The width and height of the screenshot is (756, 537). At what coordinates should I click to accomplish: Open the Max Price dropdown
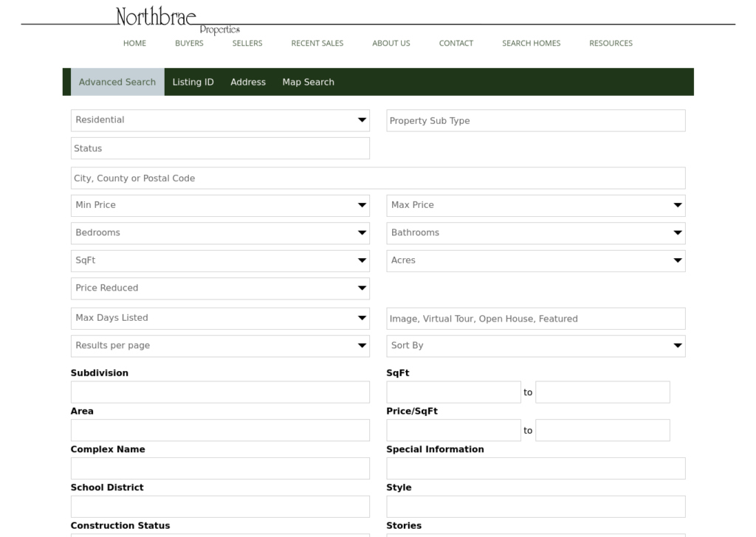pyautogui.click(x=536, y=206)
